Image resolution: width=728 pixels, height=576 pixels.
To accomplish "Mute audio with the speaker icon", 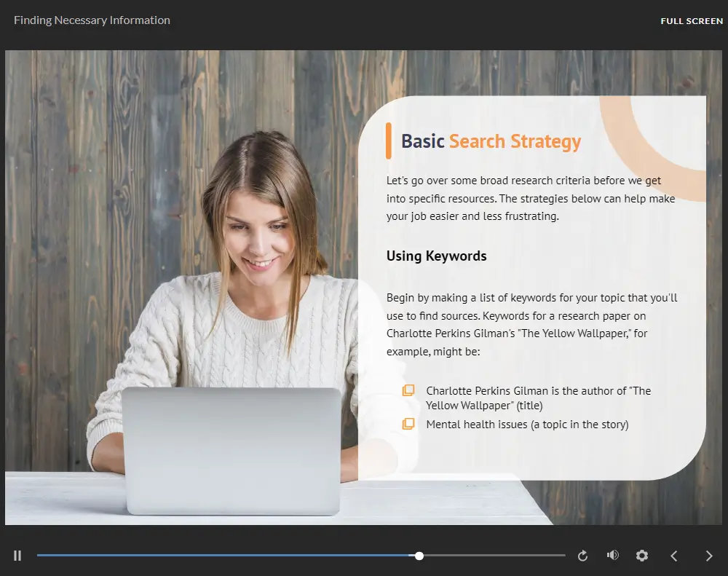I will [x=612, y=556].
